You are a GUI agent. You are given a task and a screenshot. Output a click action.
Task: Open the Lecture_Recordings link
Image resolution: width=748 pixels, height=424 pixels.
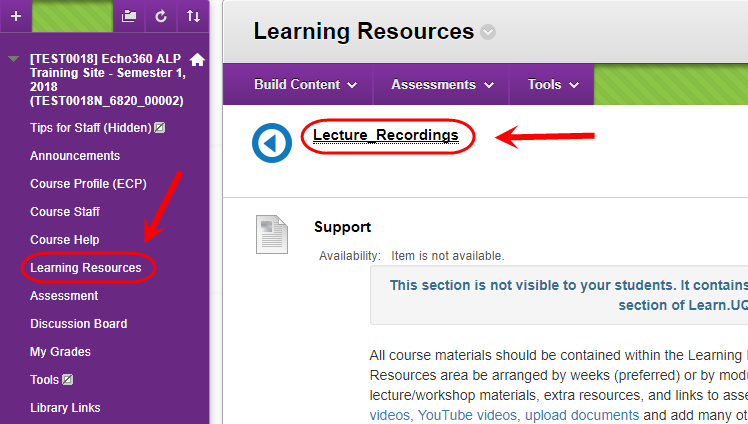pos(385,135)
